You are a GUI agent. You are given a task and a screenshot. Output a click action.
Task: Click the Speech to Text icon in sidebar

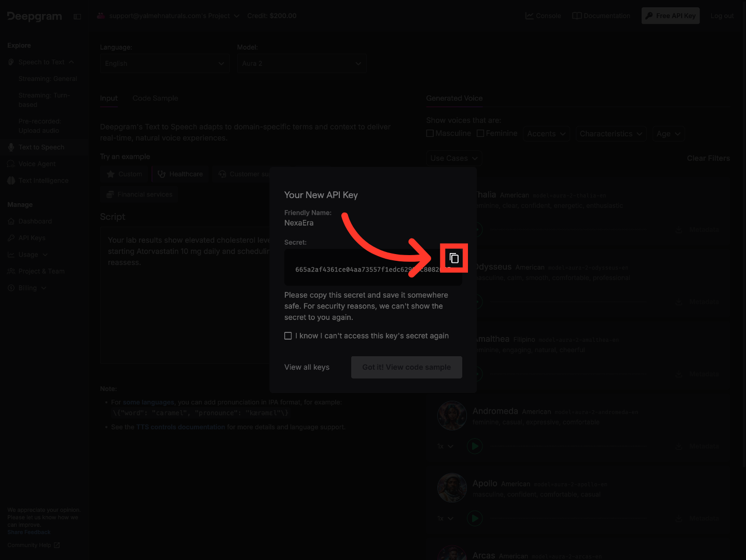point(11,62)
